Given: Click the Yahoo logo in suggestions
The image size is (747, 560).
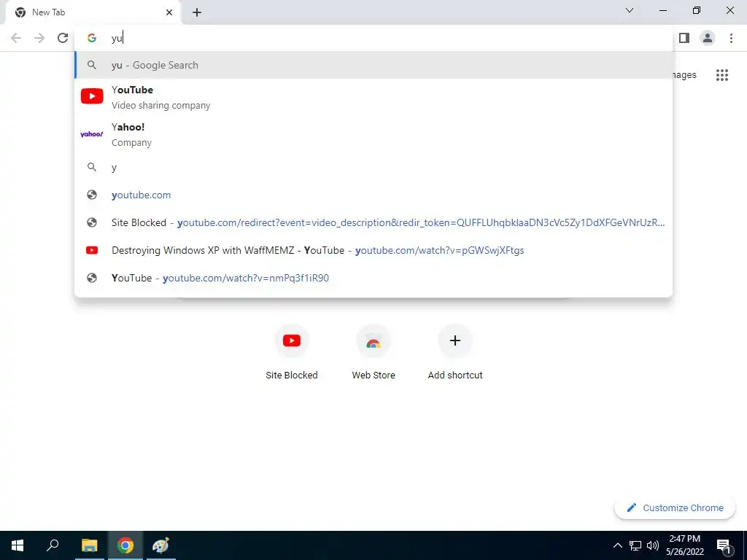Looking at the screenshot, I should (92, 134).
